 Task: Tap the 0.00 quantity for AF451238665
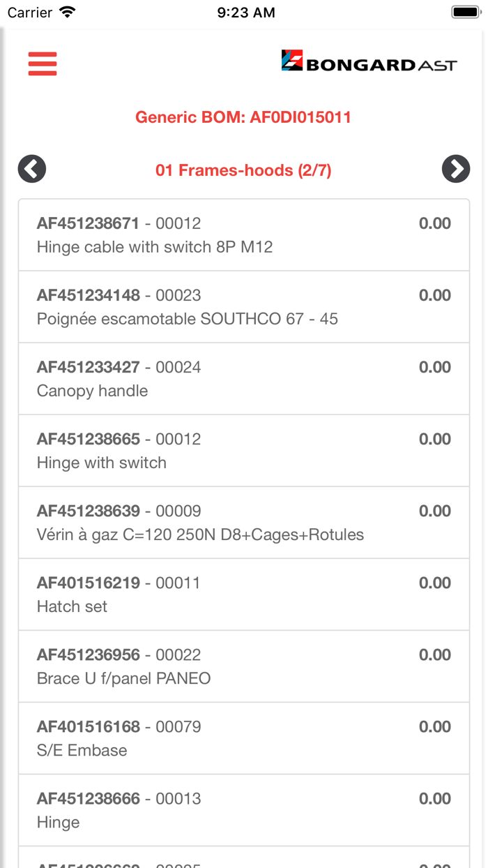tap(435, 440)
